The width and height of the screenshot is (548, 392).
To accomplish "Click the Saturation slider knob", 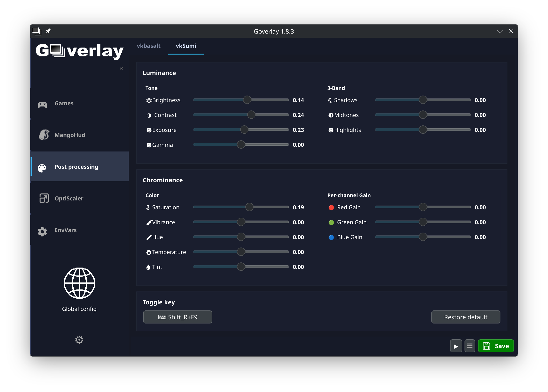I will pos(249,207).
